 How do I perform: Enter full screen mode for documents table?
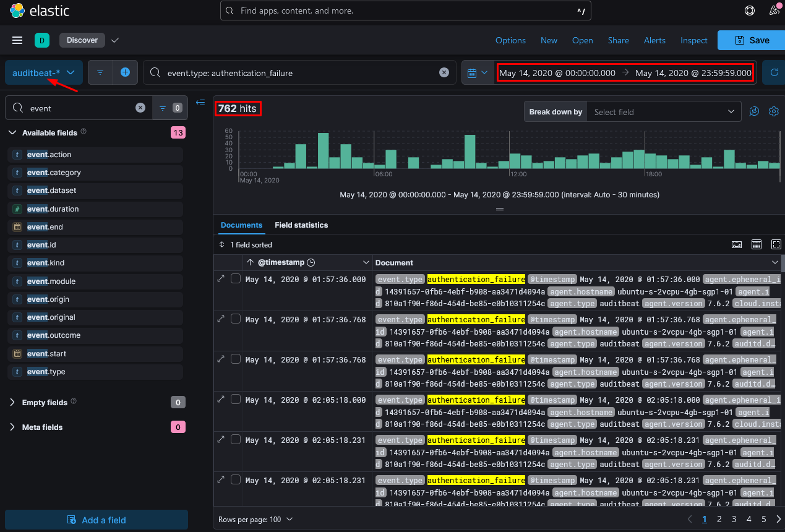click(776, 244)
